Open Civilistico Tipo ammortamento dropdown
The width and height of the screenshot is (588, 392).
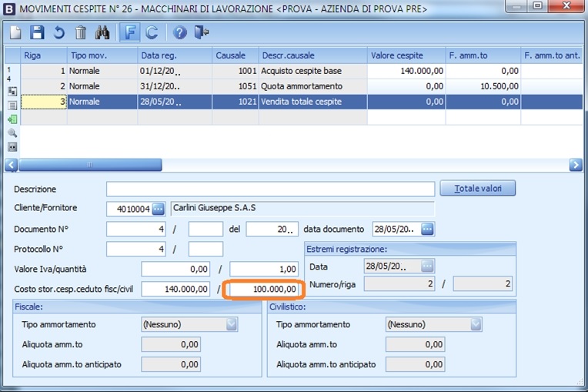[476, 324]
